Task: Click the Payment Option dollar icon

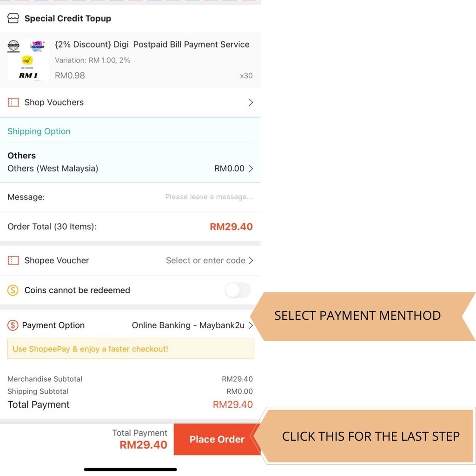Action: (x=13, y=325)
